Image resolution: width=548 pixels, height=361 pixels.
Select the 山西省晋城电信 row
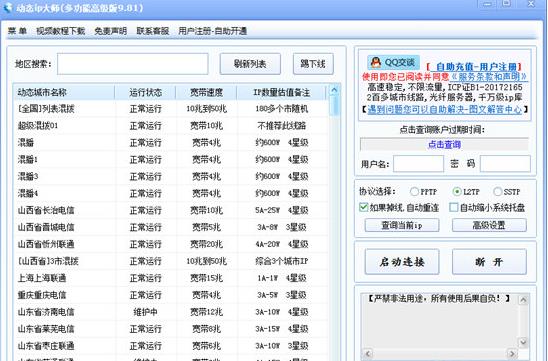click(x=171, y=227)
